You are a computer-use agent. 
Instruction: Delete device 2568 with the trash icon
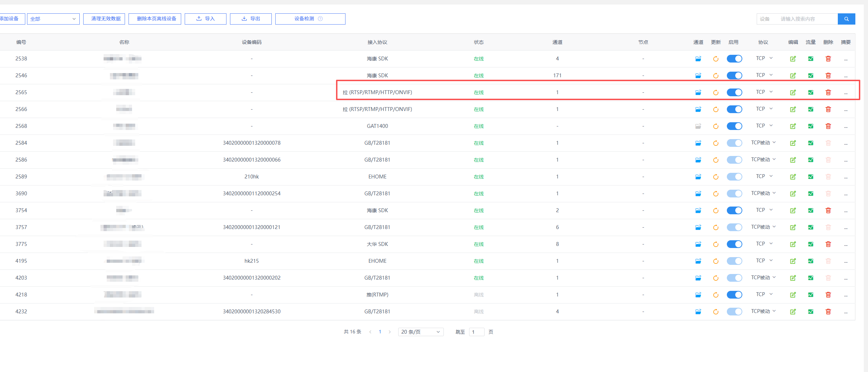[x=828, y=126]
